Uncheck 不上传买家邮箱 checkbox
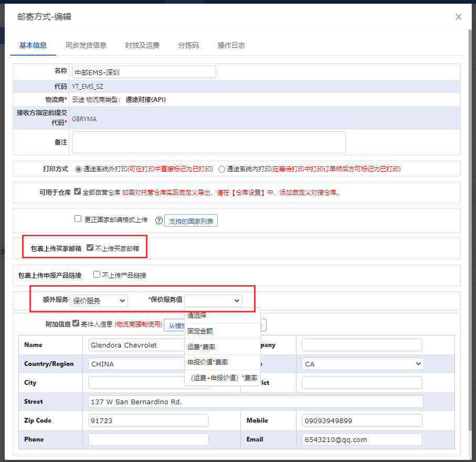 (x=90, y=248)
